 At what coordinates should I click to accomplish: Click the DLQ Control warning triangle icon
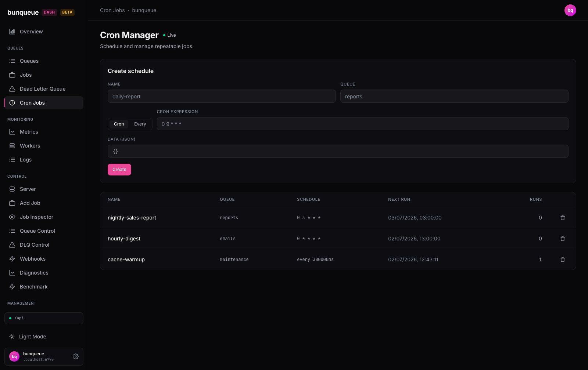pos(12,245)
